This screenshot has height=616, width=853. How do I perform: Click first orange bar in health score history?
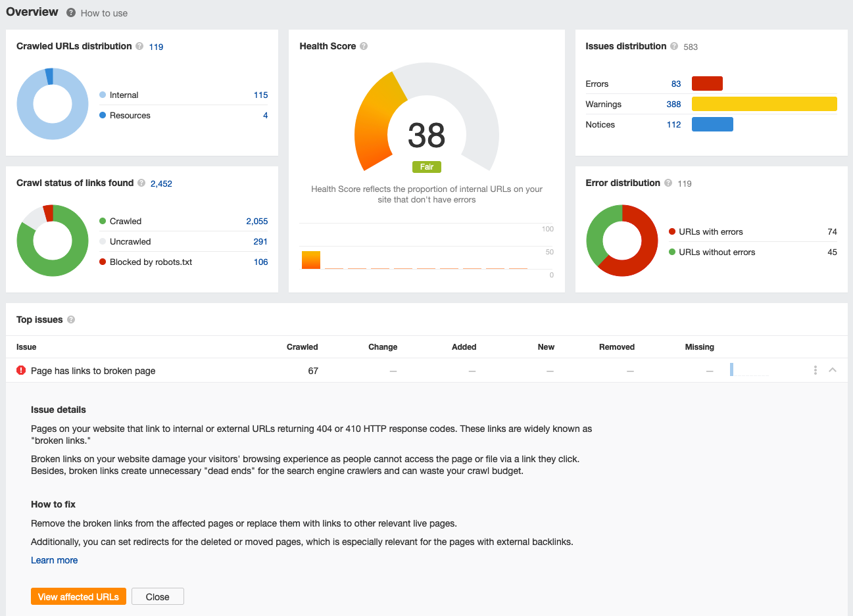tap(311, 260)
